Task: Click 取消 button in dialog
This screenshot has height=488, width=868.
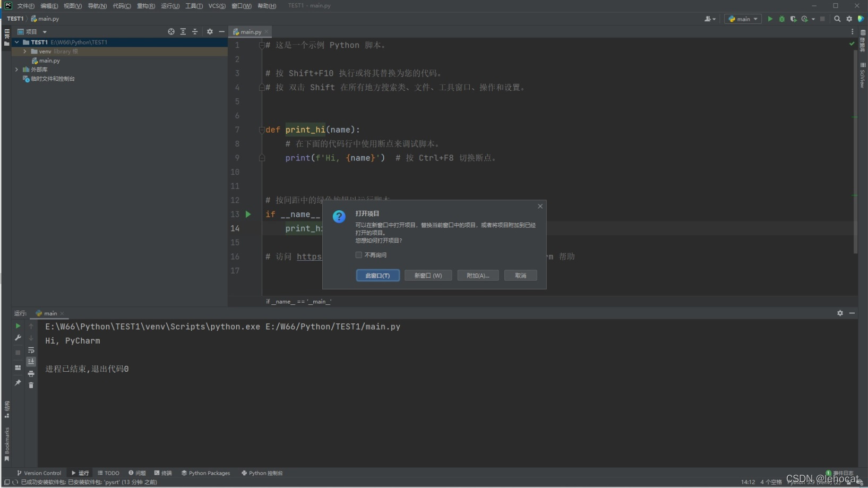Action: [520, 276]
